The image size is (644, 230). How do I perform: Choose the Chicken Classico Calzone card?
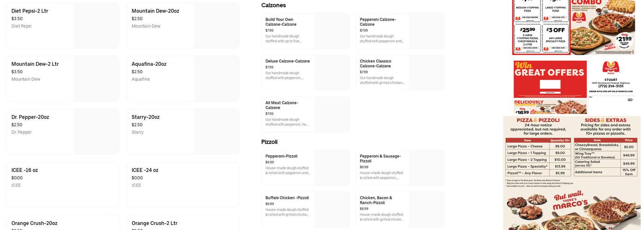(x=400, y=73)
